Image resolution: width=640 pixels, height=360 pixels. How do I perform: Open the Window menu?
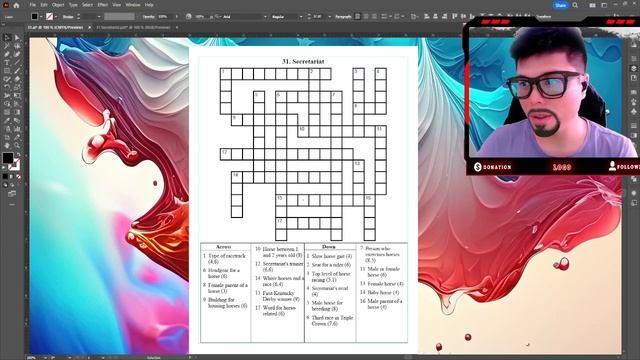click(x=133, y=5)
